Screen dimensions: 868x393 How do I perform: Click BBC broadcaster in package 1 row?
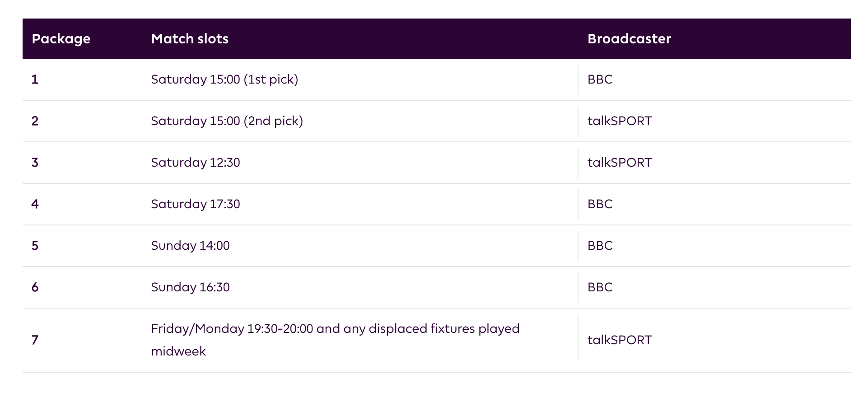pos(600,80)
